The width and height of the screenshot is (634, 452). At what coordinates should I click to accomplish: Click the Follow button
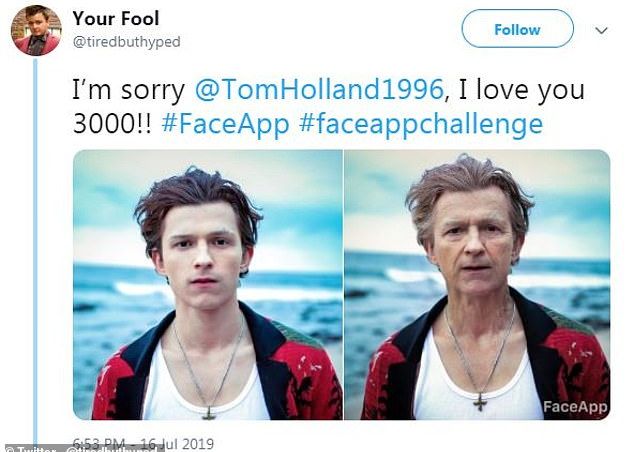(517, 29)
